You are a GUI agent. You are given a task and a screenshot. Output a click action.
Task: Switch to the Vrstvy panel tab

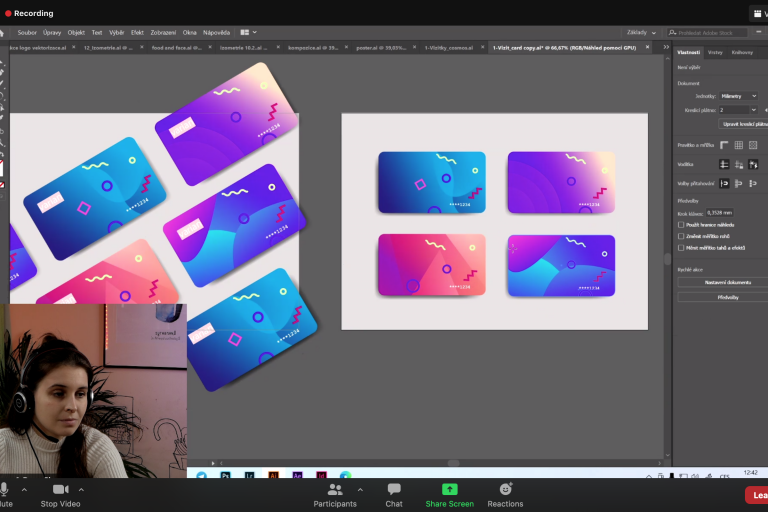point(715,52)
